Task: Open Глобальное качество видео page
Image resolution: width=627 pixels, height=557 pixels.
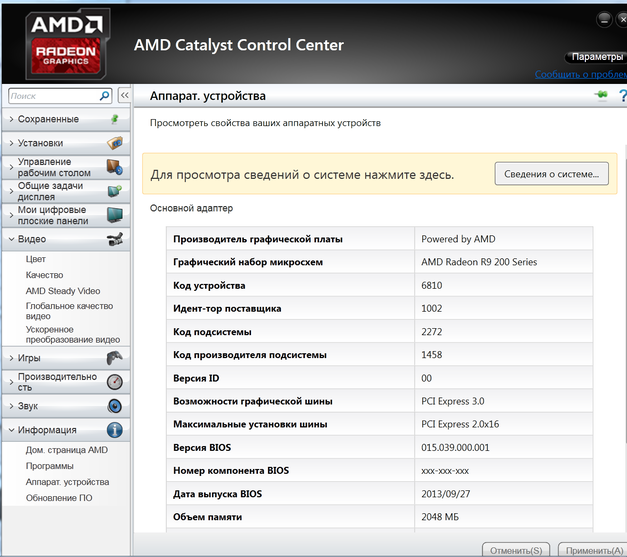Action: pyautogui.click(x=69, y=312)
